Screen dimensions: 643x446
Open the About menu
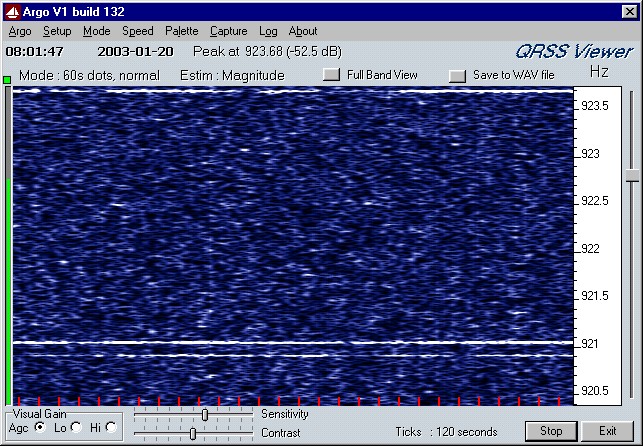tap(303, 31)
